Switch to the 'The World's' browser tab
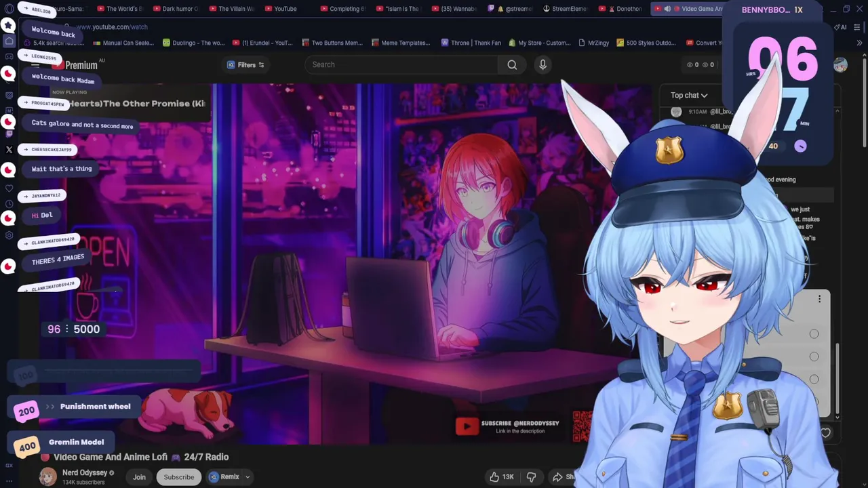This screenshot has width=868, height=488. coord(119,9)
